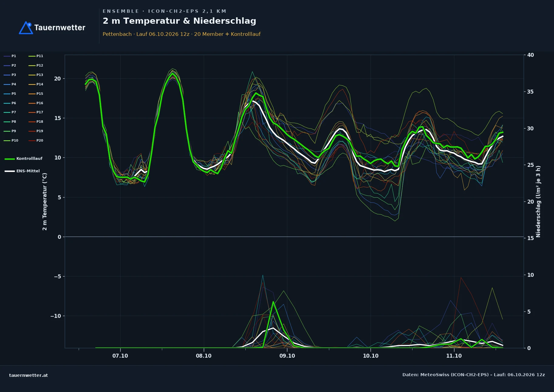Click the ENS-Mittel legend entry
Image resolution: width=554 pixels, height=392 pixels.
tap(22, 171)
